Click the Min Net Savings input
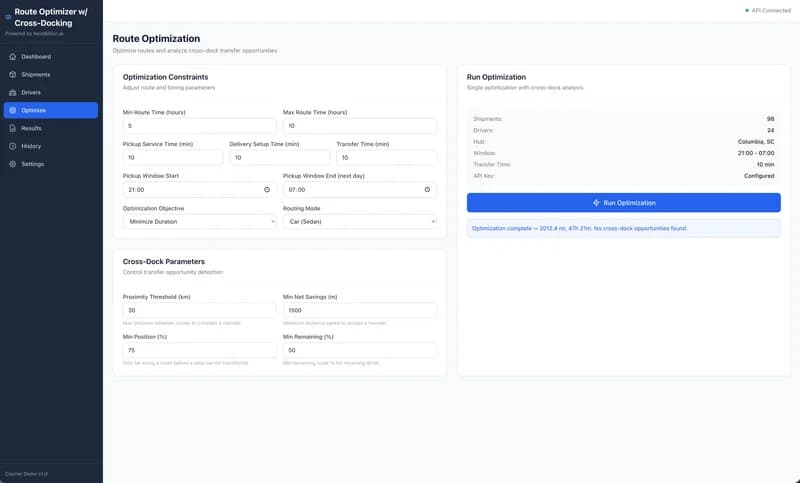Image resolution: width=800 pixels, height=483 pixels. [x=359, y=310]
